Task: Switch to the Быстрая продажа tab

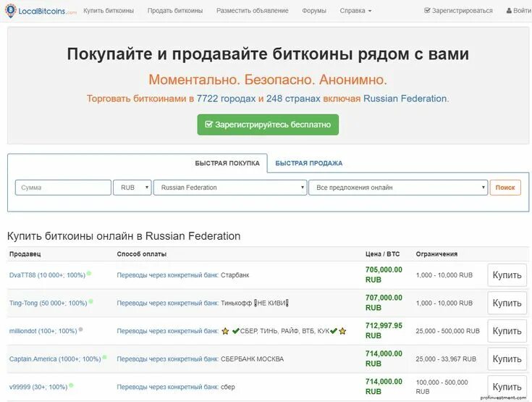Action: click(x=309, y=163)
